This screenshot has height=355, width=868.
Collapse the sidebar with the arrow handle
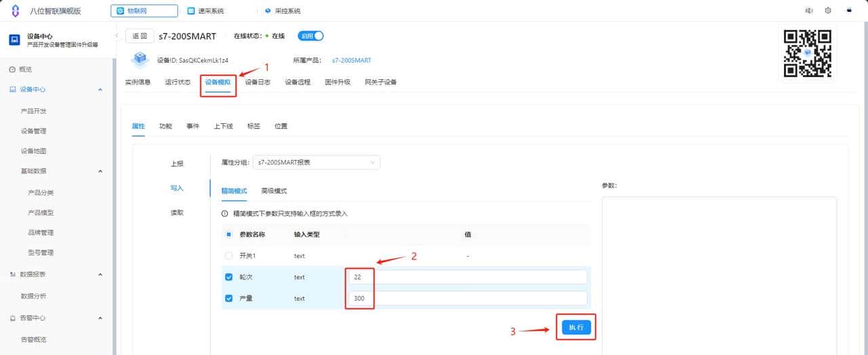116,35
